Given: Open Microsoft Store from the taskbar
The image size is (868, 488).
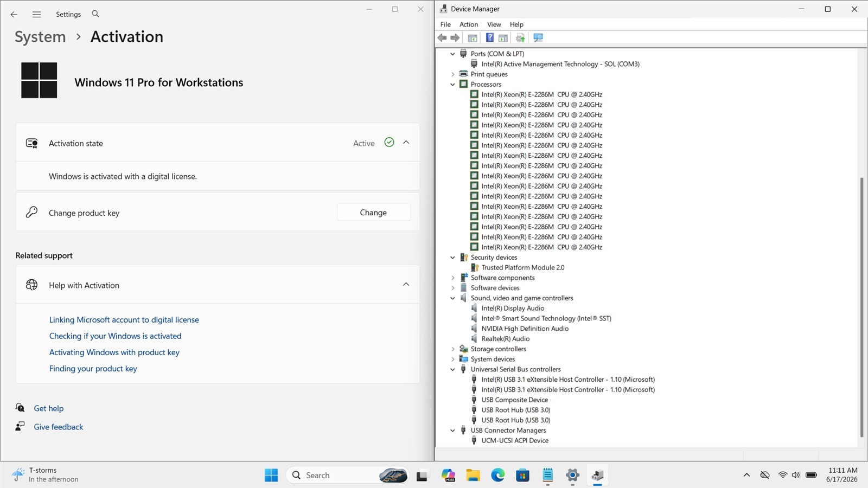Looking at the screenshot, I should click(523, 476).
